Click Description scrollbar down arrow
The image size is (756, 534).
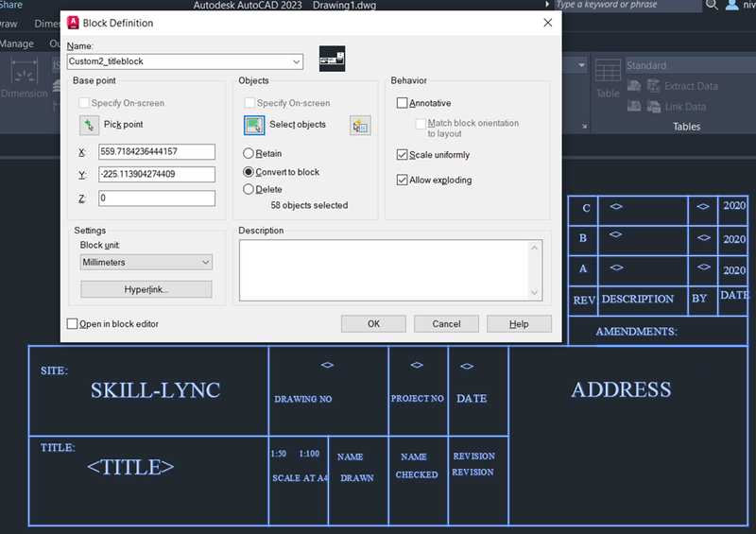534,293
